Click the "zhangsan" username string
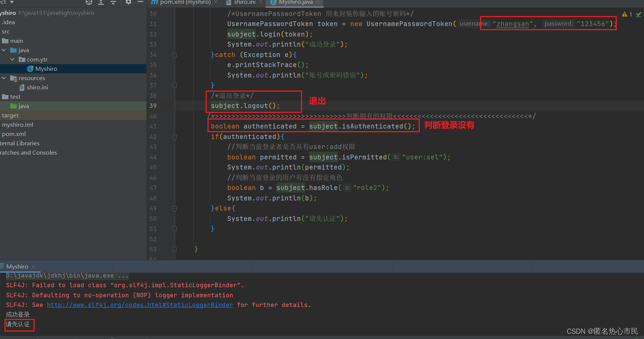Image resolution: width=644 pixels, height=339 pixels. 513,24
